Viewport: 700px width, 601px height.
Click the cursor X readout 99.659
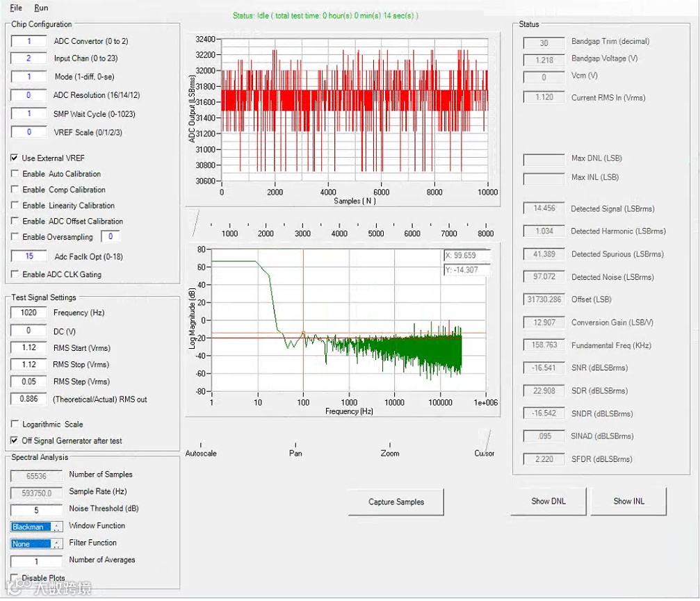pos(466,255)
